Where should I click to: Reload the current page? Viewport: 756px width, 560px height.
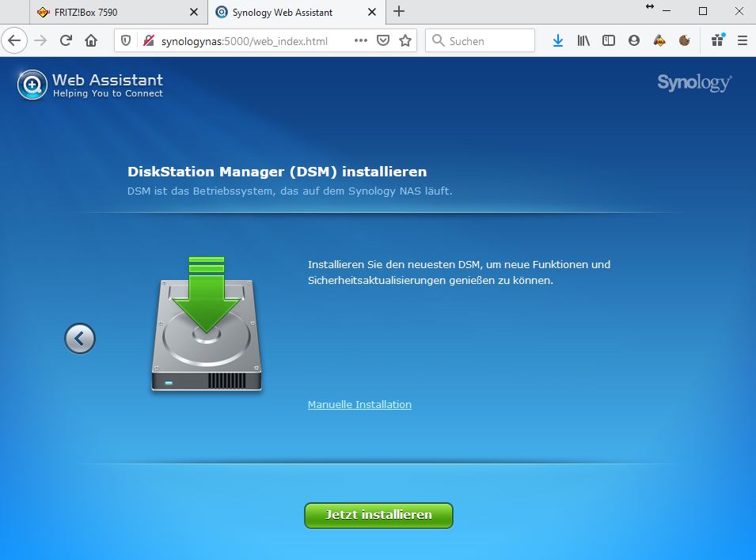coord(66,41)
